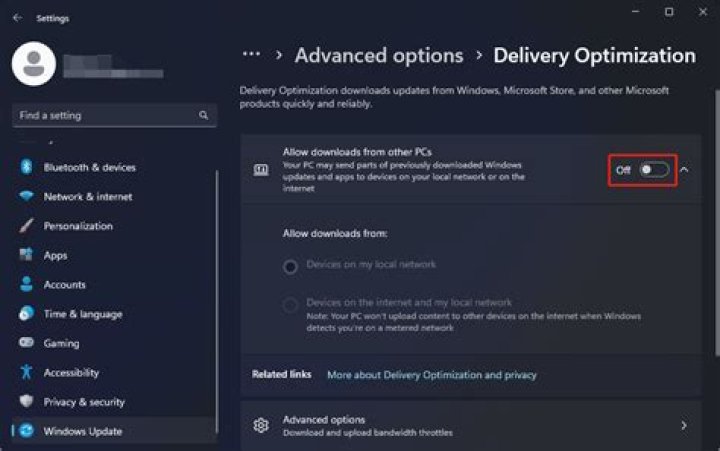Open More about Delivery Optimization and privacy
The height and width of the screenshot is (451, 720).
(x=432, y=375)
